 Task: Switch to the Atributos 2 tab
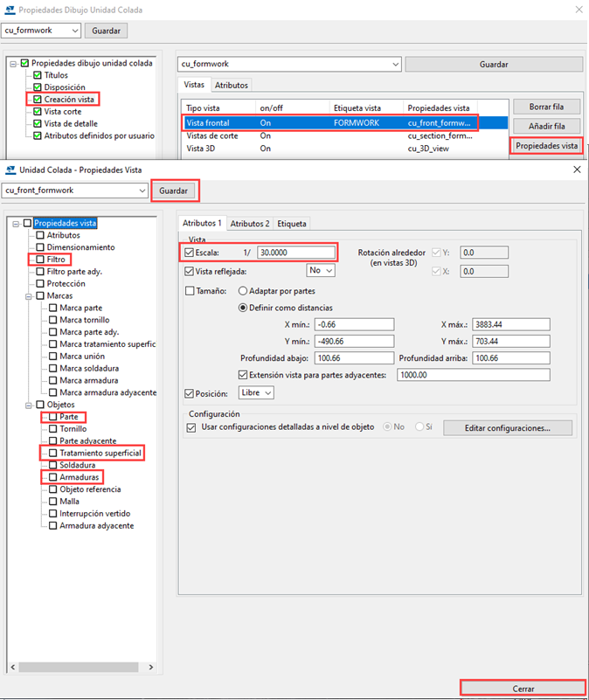[250, 224]
